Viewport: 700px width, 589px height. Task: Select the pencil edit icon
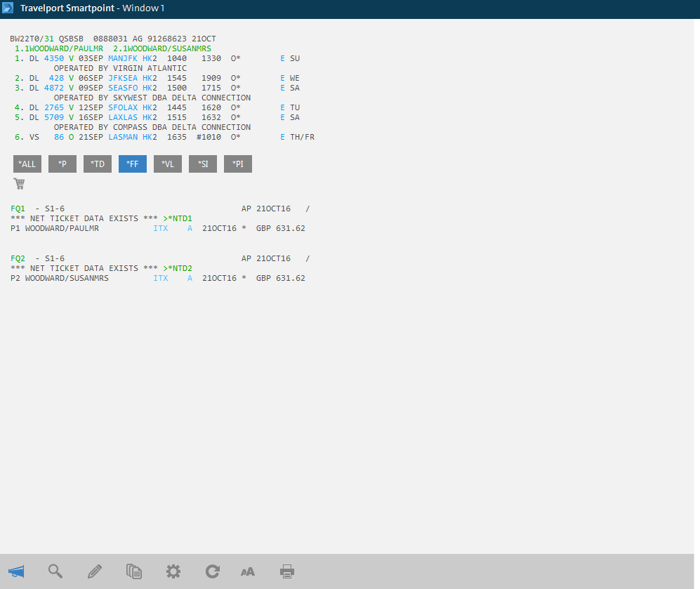click(x=95, y=571)
